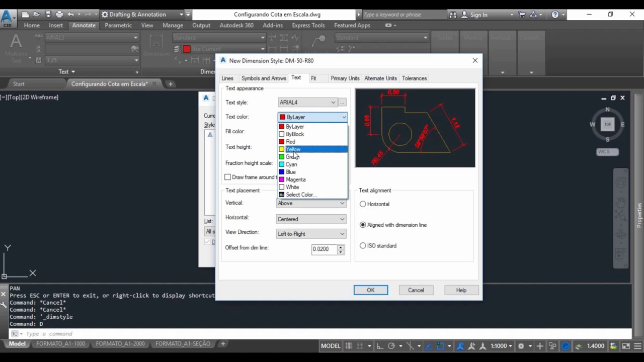Expand the Text ribbon panel arrow
The image size is (644, 362).
[73, 72]
